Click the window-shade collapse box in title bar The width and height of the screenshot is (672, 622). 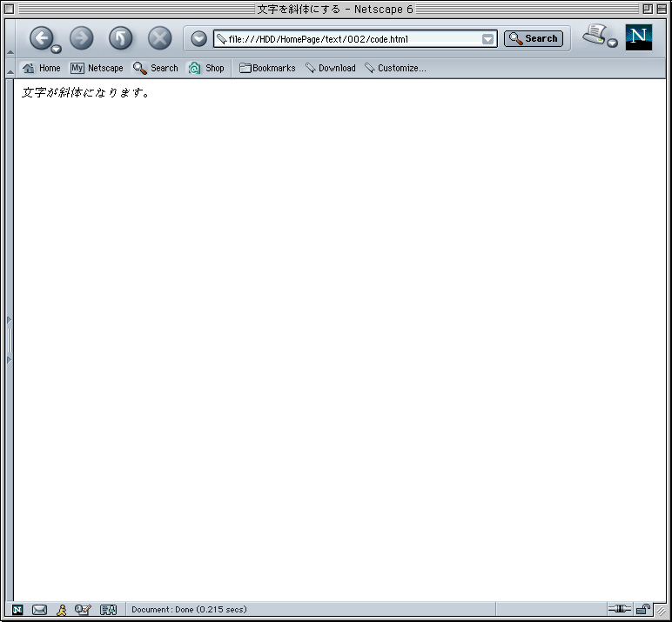(x=662, y=9)
